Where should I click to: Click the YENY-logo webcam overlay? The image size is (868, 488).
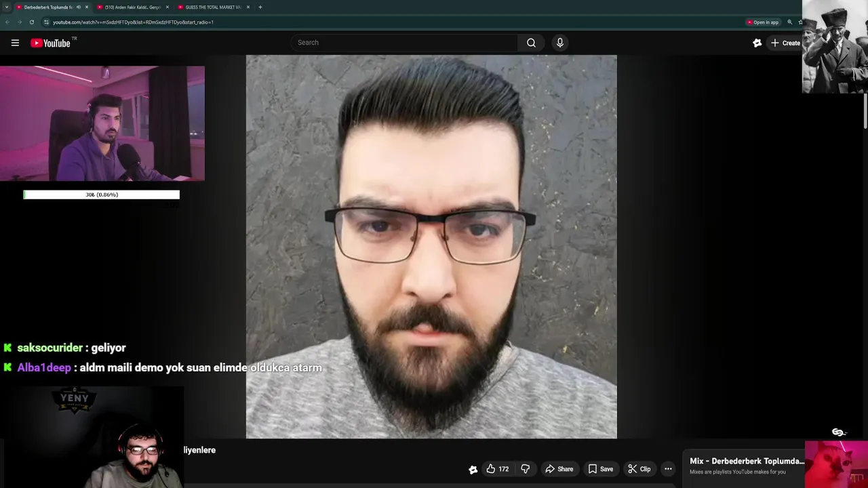[92, 436]
